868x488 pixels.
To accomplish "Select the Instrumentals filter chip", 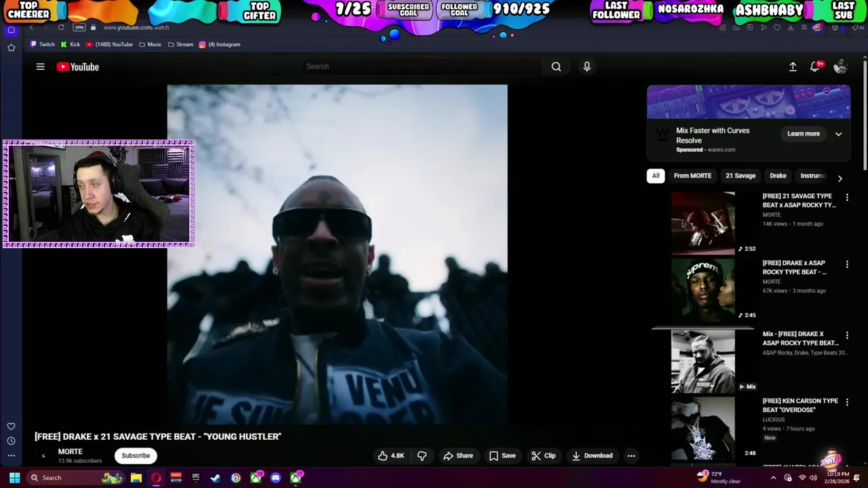I will click(812, 176).
